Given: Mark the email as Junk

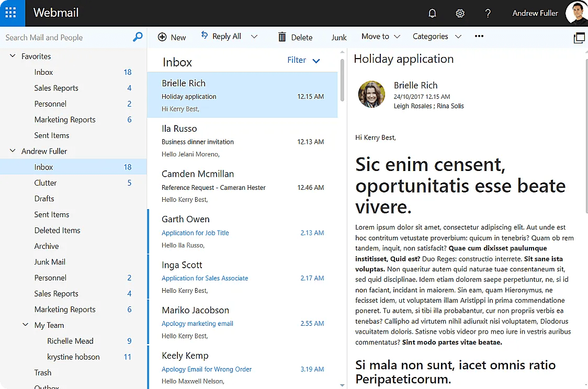Looking at the screenshot, I should (x=339, y=37).
